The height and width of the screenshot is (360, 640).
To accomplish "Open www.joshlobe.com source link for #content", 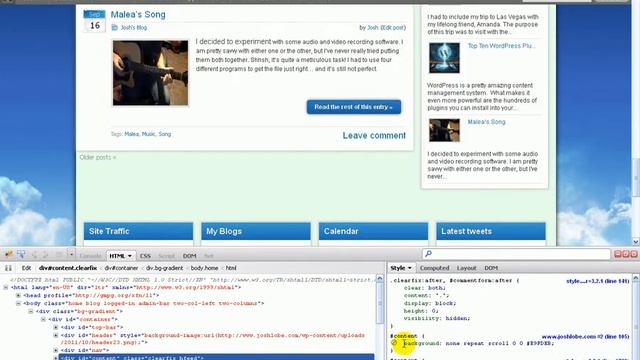I will tap(585, 337).
